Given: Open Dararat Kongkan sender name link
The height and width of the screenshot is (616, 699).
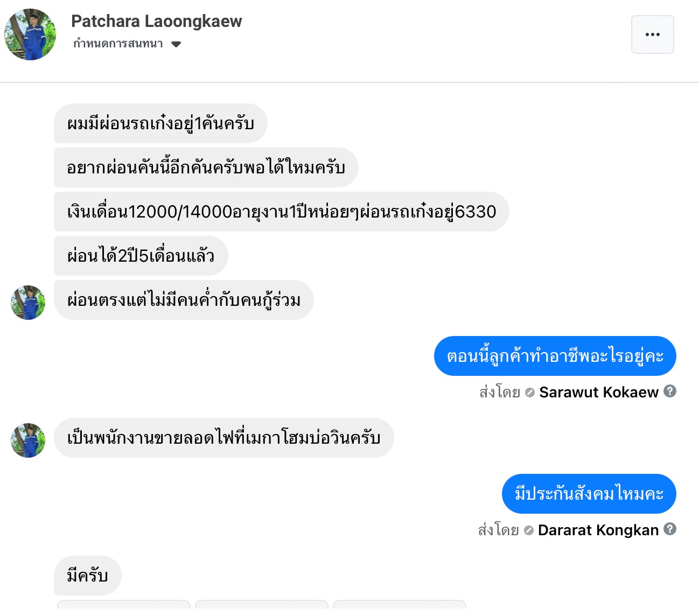Looking at the screenshot, I should [x=598, y=530].
